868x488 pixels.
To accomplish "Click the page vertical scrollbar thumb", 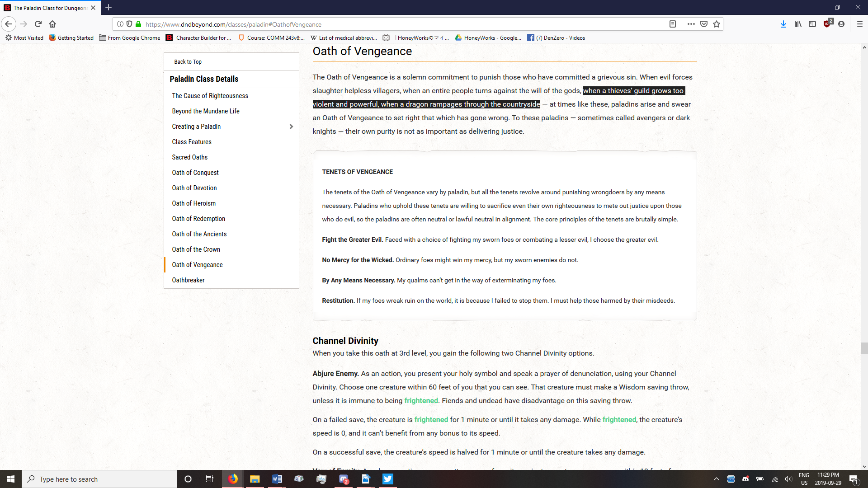I will (x=864, y=348).
